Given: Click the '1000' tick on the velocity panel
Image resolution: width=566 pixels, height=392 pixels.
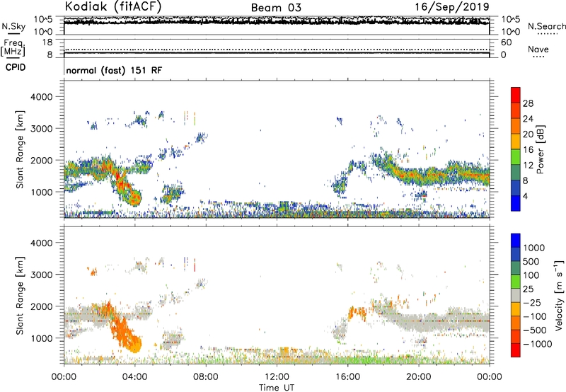Looking at the screenshot, I should click(42, 338).
